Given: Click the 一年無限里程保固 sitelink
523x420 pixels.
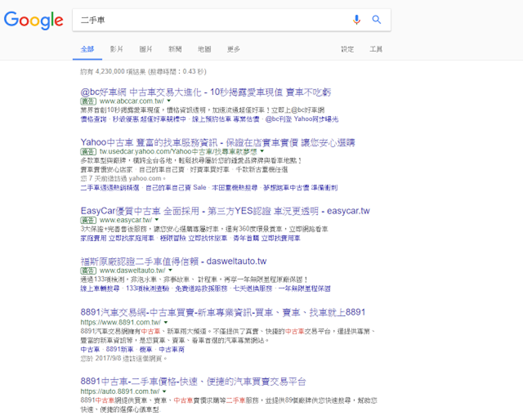Looking at the screenshot, I should (304, 289).
